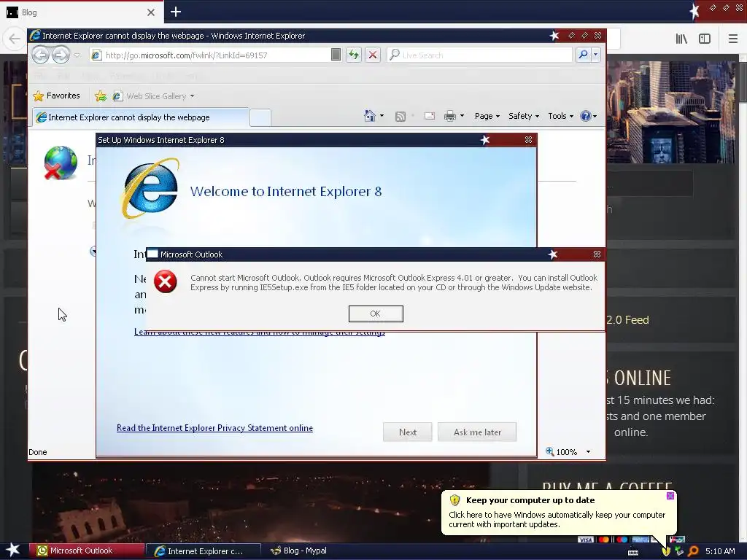747x560 pixels.
Task: Click the globe error icon on the webpage
Action: pyautogui.click(x=61, y=163)
